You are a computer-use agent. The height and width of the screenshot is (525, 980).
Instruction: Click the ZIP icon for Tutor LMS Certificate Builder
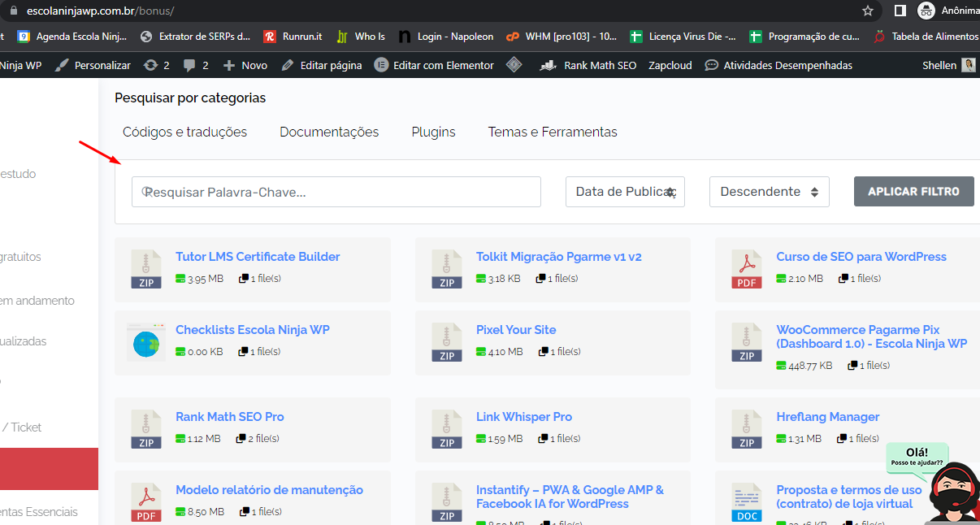point(146,269)
